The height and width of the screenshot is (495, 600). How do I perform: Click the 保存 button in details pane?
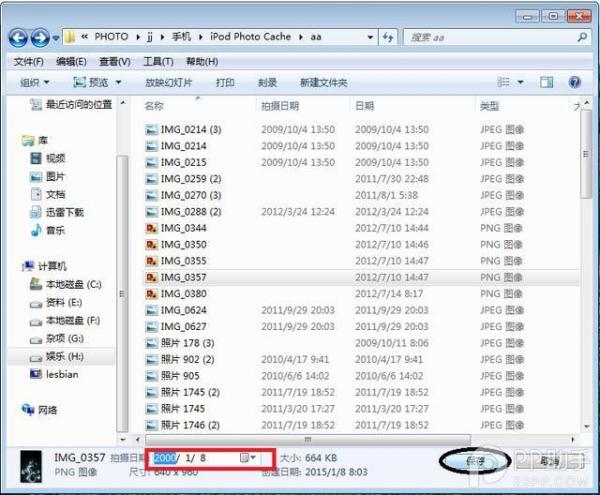coord(475,461)
